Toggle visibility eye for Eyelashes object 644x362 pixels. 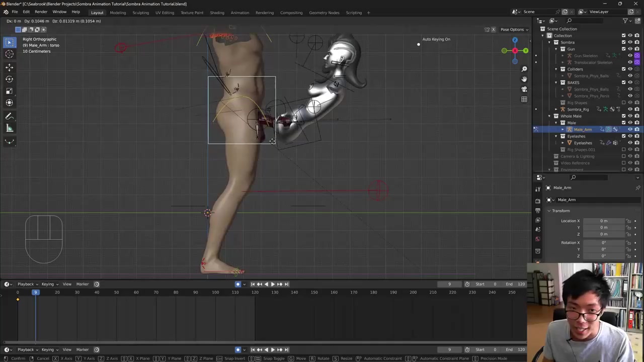point(630,143)
